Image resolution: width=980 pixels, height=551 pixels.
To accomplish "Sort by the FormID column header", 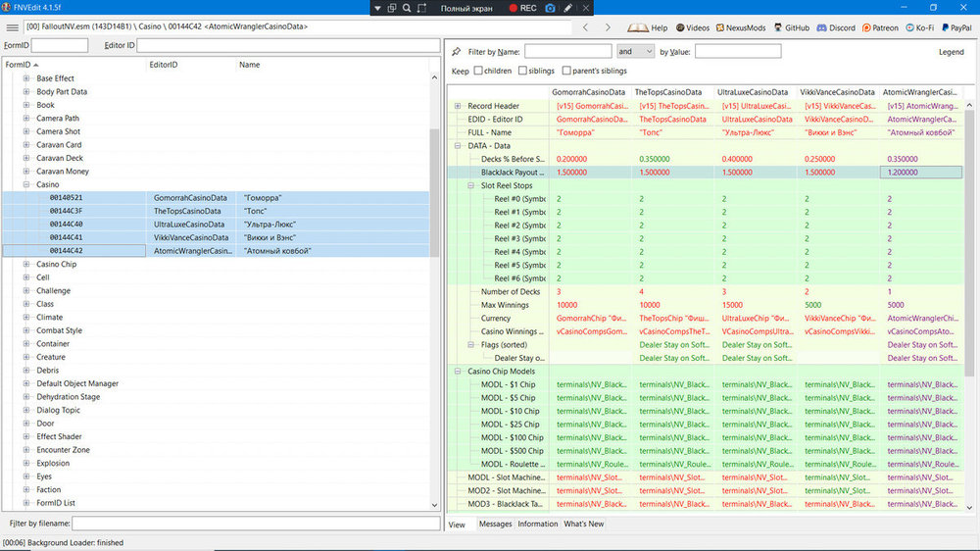I will point(73,65).
